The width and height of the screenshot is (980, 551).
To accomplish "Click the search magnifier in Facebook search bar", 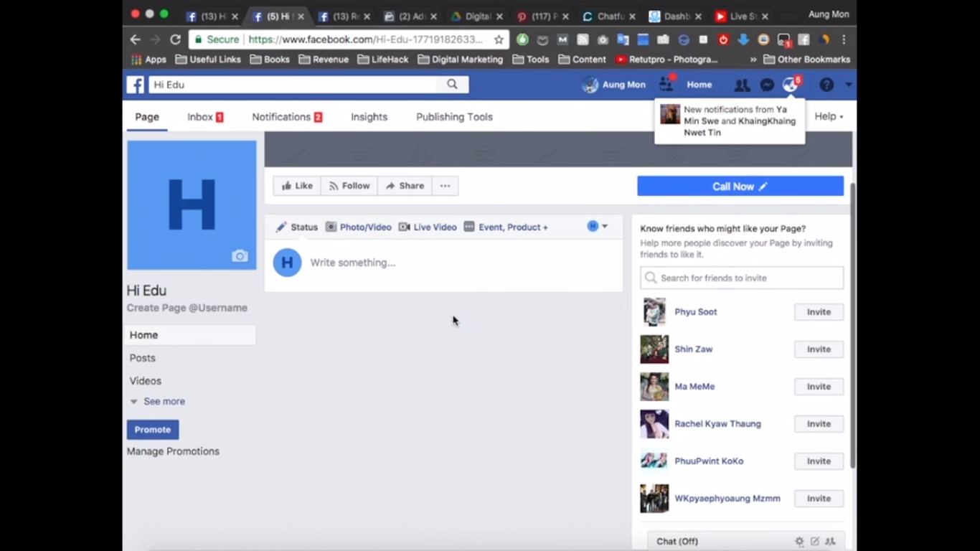I will (452, 84).
